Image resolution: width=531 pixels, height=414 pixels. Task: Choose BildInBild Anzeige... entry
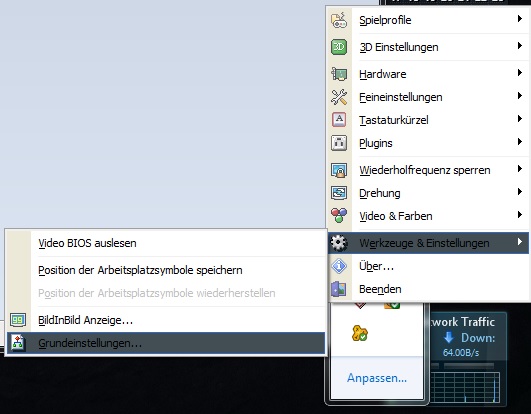tap(166, 320)
